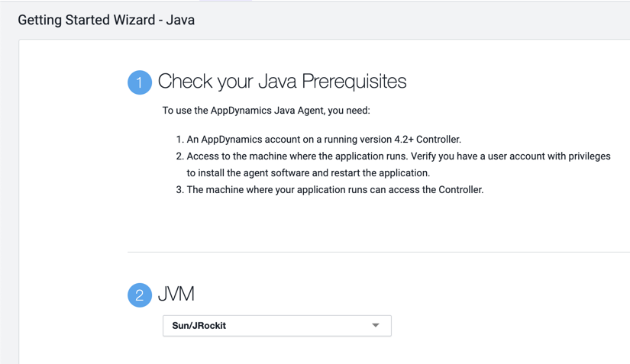Click list number 3 of the prerequisites

(x=179, y=190)
